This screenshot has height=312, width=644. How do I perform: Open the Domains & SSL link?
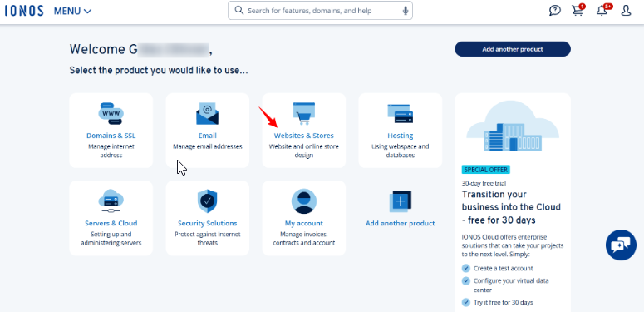pyautogui.click(x=111, y=136)
